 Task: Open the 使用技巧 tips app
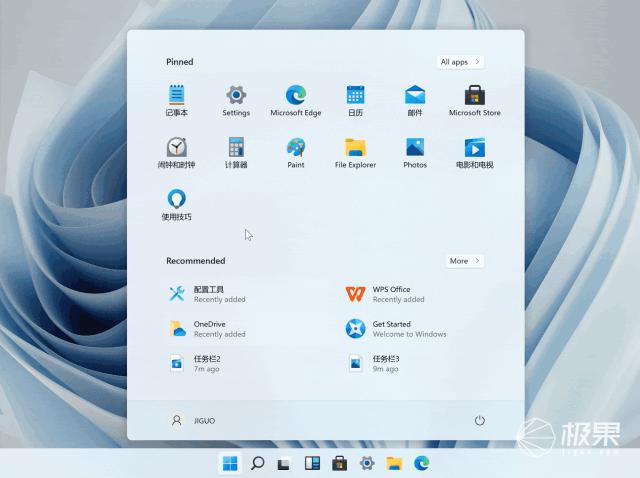pos(177,201)
